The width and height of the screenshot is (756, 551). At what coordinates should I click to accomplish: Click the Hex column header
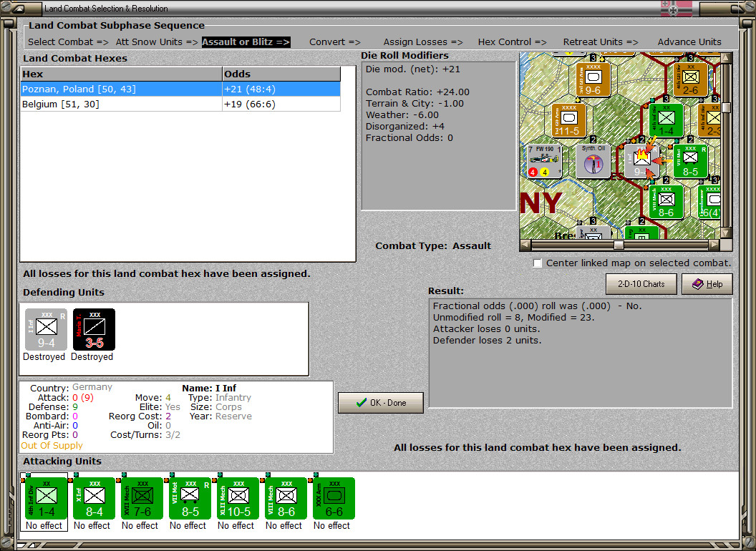[121, 74]
